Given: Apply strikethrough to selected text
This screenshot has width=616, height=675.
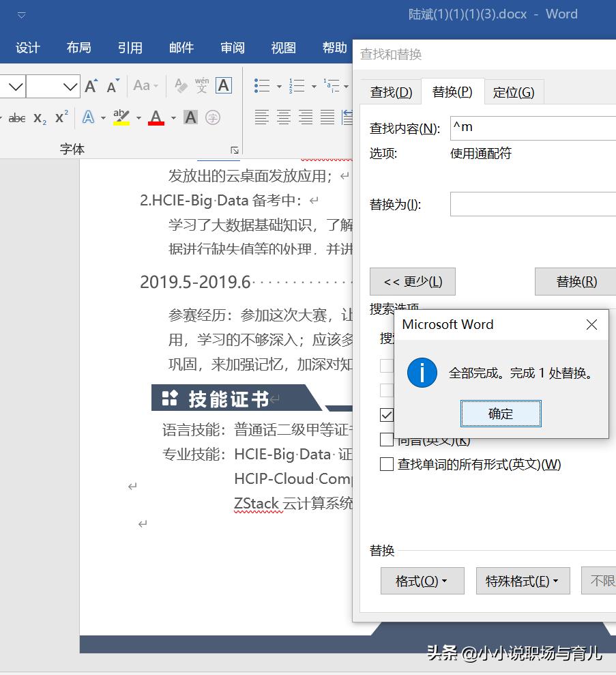Looking at the screenshot, I should coord(16,117).
